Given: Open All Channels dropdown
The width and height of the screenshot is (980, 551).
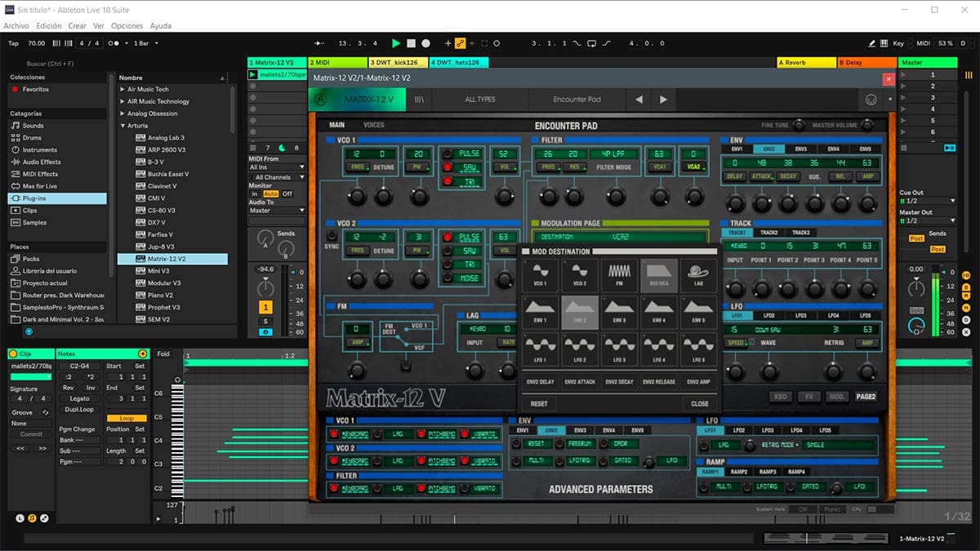Looking at the screenshot, I should click(x=277, y=176).
